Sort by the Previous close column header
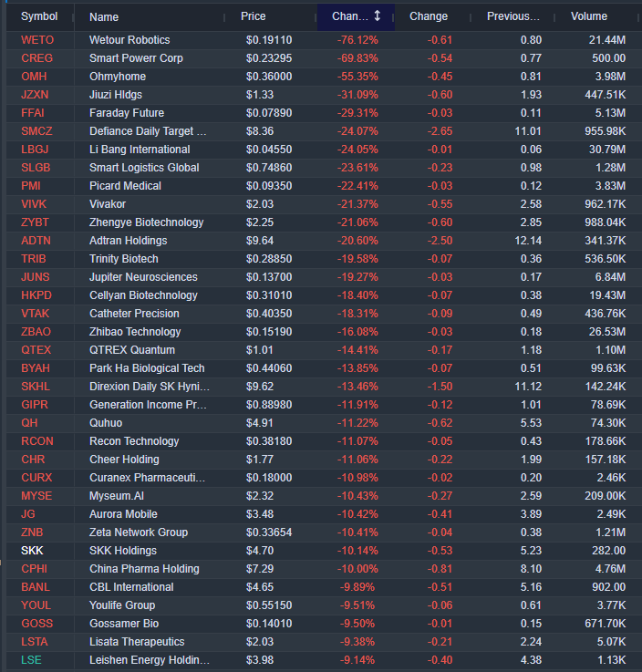This screenshot has width=642, height=672. point(513,16)
